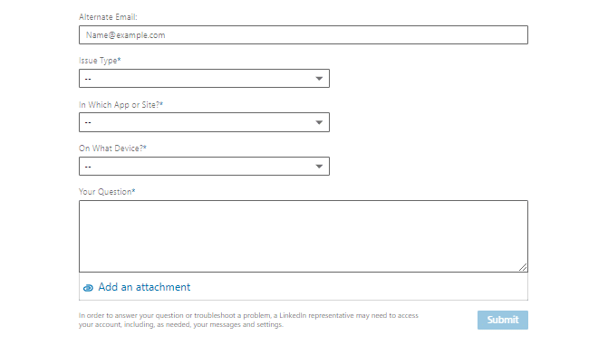This screenshot has width=608, height=364.
Task: Open the Issue Type dropdown arrow
Action: [319, 79]
